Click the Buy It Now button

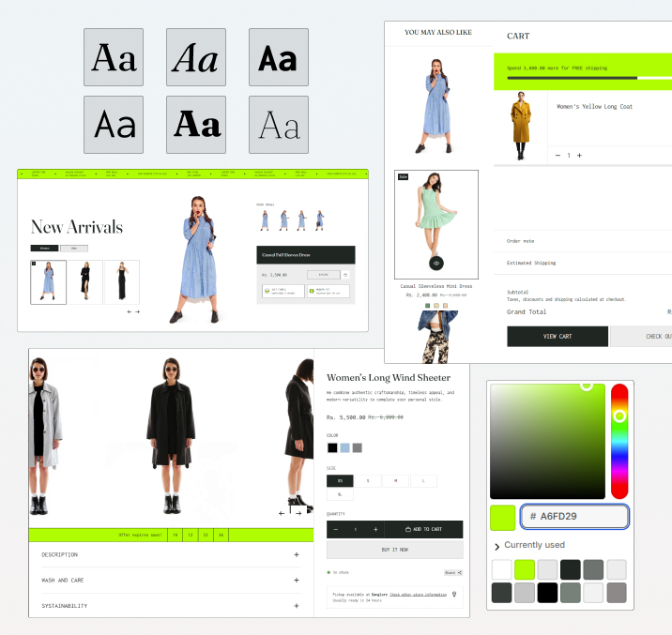click(x=395, y=550)
